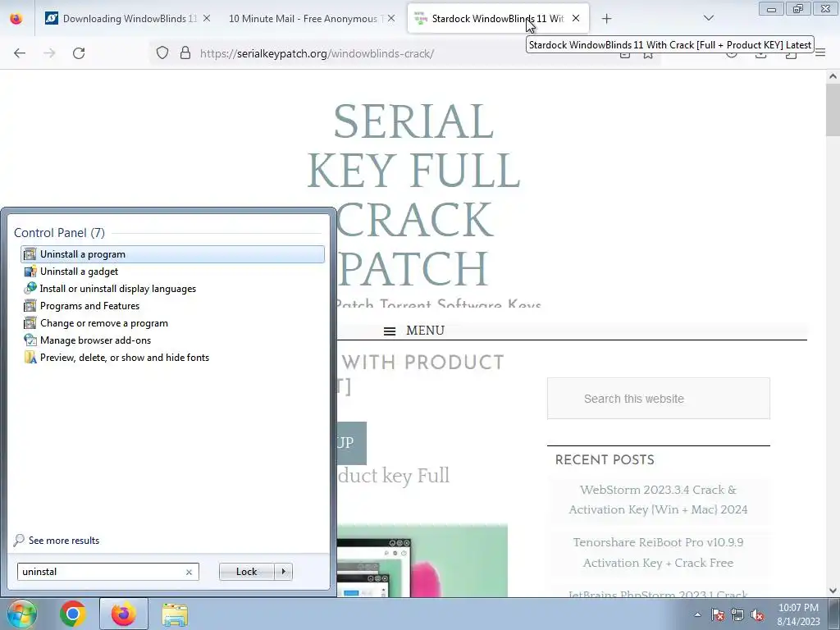Open WebStorm 2023.3.4 Crack recent post
The height and width of the screenshot is (630, 840).
658,500
